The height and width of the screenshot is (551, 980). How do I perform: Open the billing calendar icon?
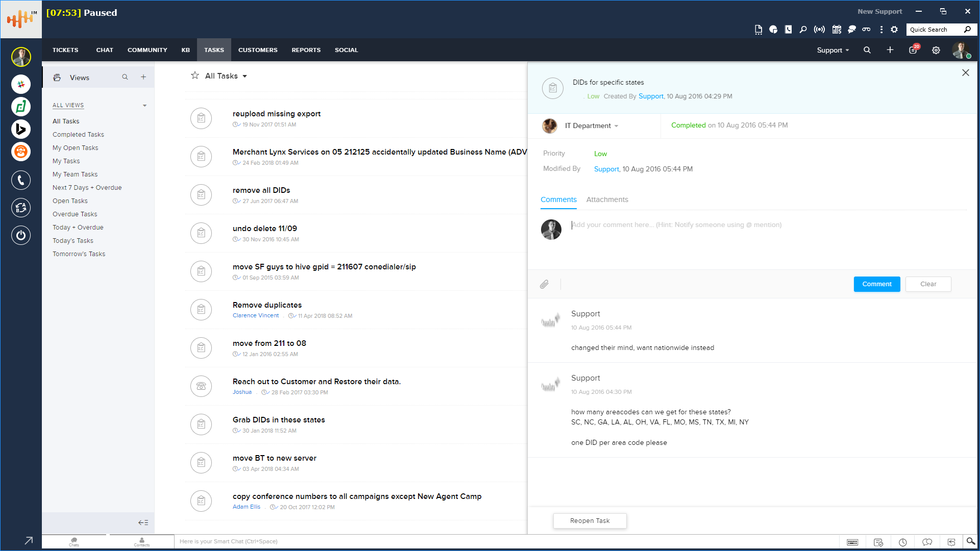[x=837, y=30]
